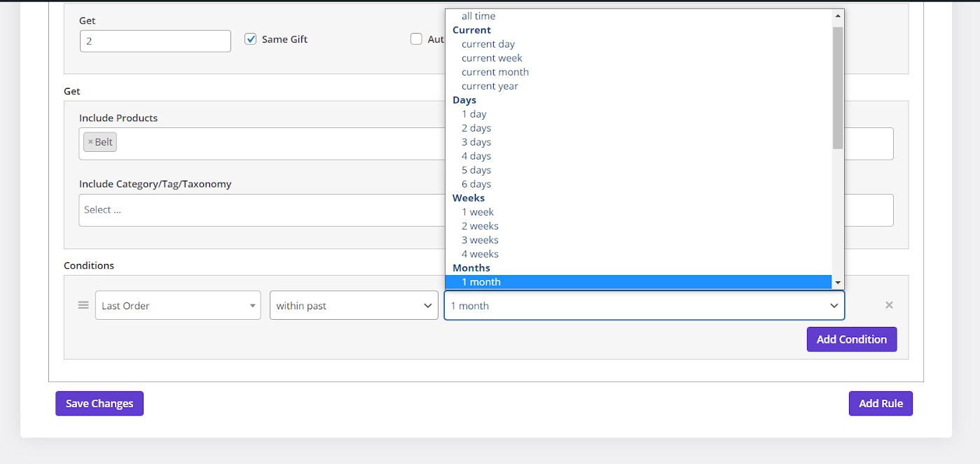The image size is (980, 464).
Task: Select 'all time' from the list
Action: (x=478, y=16)
